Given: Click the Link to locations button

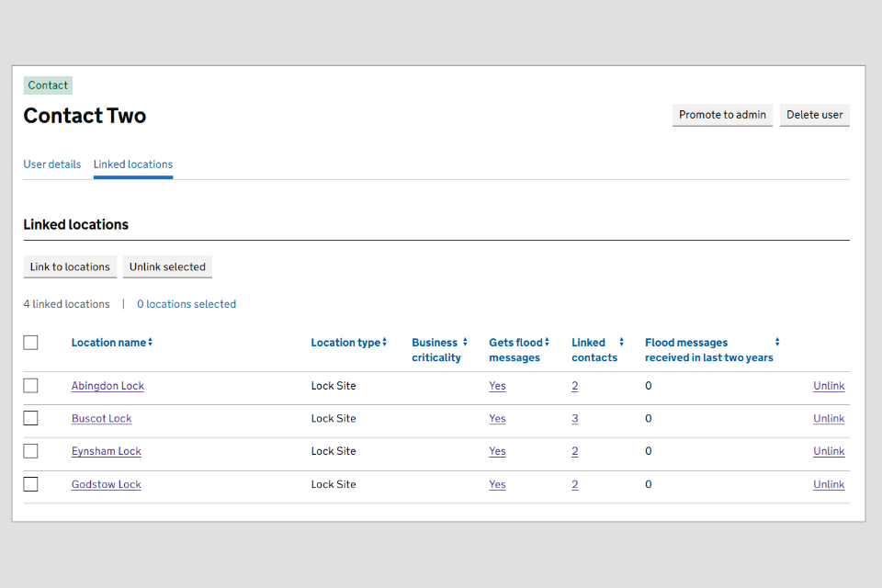Looking at the screenshot, I should click(70, 267).
